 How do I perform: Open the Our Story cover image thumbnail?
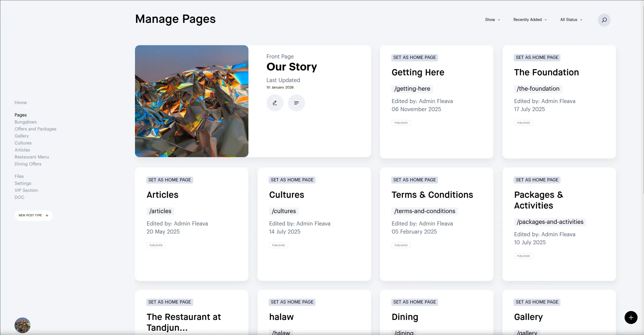point(192,101)
